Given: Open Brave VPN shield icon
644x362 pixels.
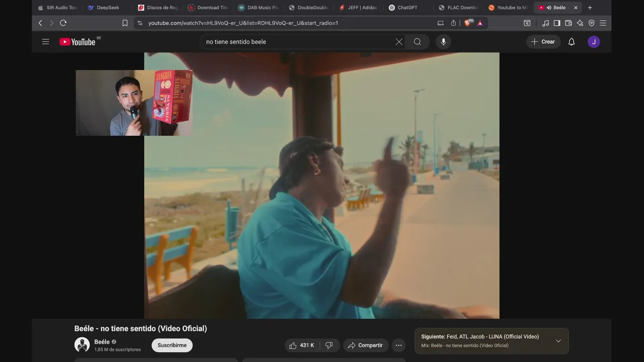Looking at the screenshot, I should click(592, 23).
